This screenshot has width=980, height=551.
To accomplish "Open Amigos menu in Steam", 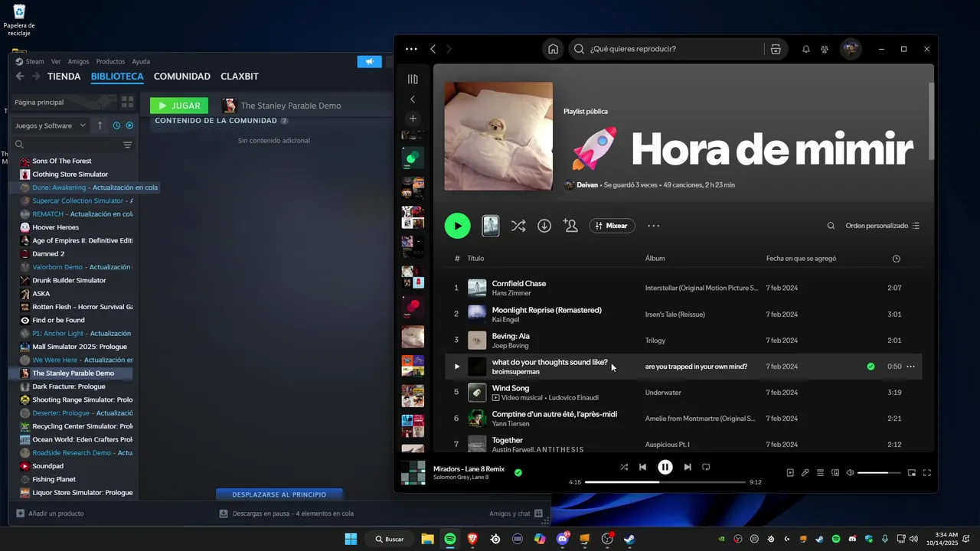I will [x=78, y=61].
